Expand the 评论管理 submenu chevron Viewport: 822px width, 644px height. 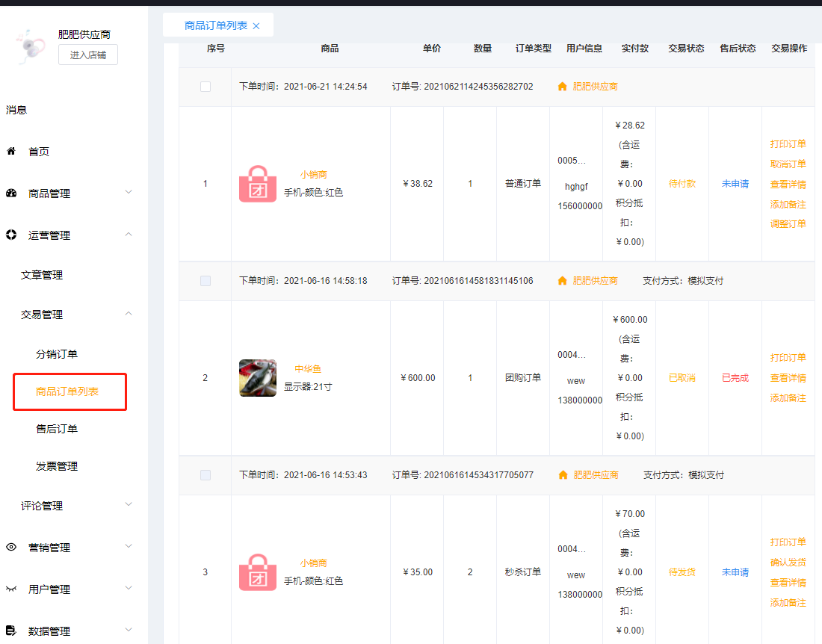129,505
